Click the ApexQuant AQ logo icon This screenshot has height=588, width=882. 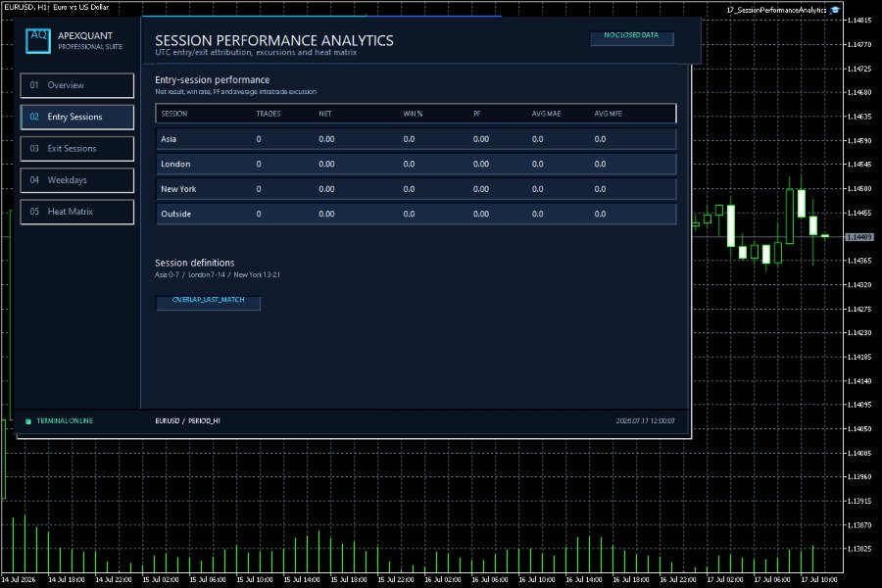point(38,40)
